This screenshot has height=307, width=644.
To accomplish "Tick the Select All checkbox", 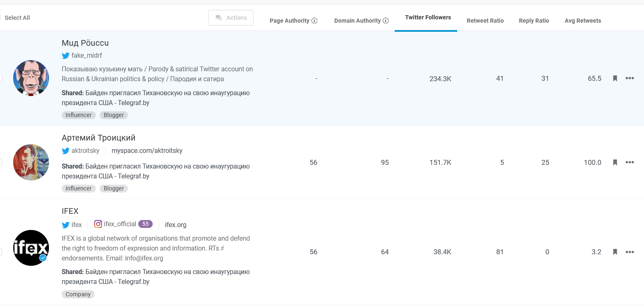I will point(1,18).
